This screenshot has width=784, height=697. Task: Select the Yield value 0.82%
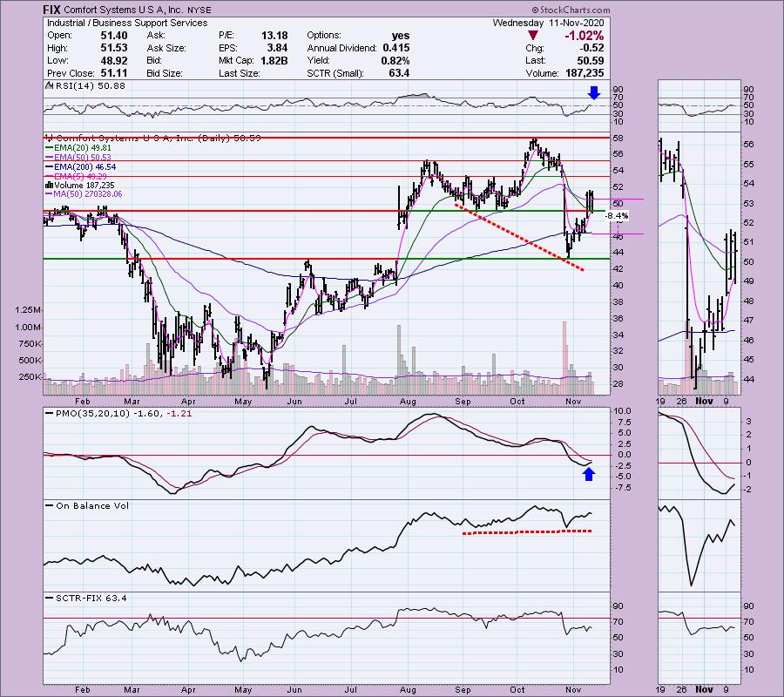click(395, 60)
